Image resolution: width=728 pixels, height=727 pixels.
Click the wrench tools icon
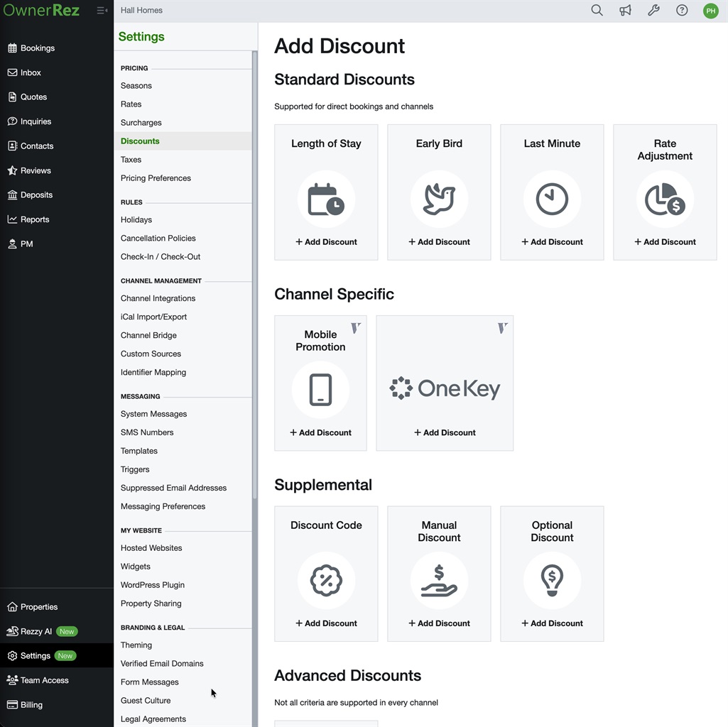click(x=653, y=11)
